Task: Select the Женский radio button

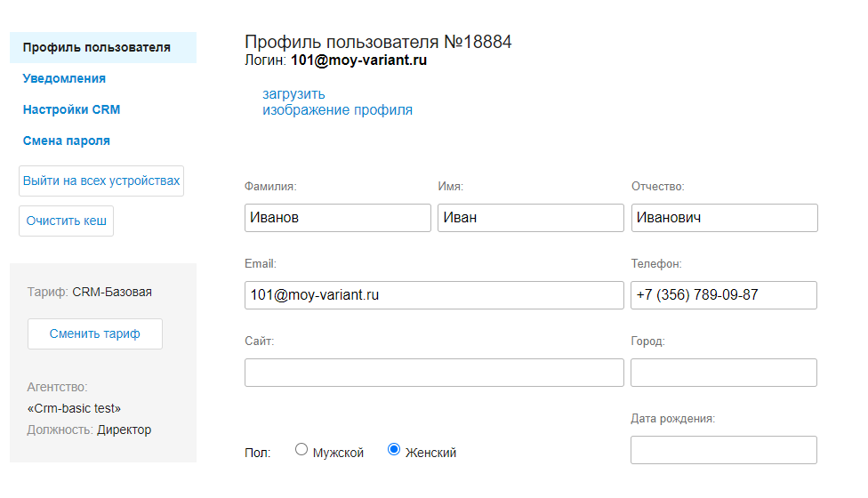Action: [394, 450]
